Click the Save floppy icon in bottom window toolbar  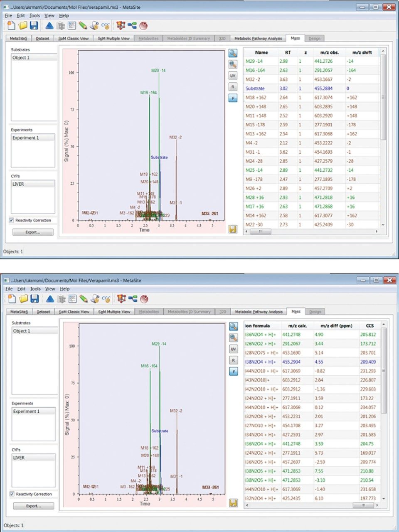[35, 299]
